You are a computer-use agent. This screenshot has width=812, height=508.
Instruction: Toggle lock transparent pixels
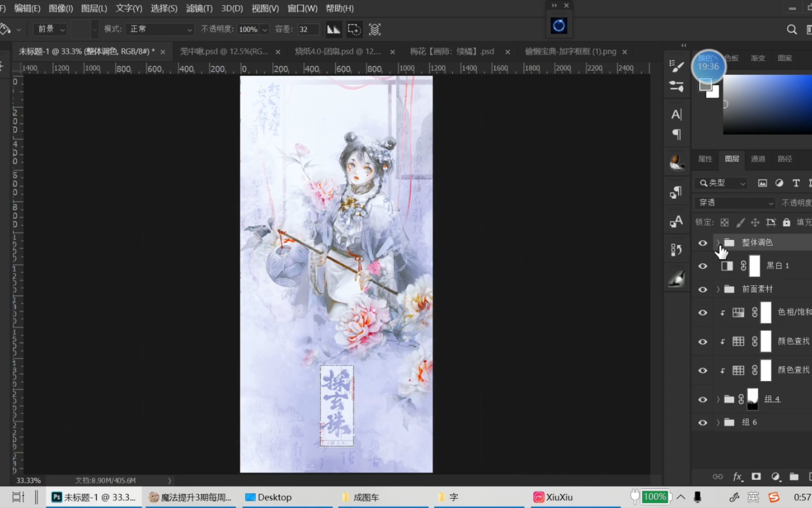(x=725, y=222)
